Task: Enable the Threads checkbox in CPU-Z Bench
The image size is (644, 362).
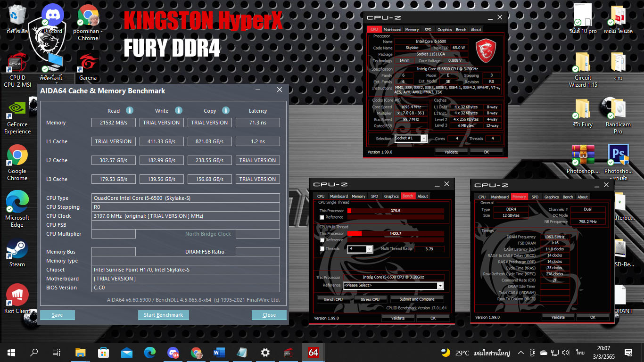Action: tap(322, 249)
